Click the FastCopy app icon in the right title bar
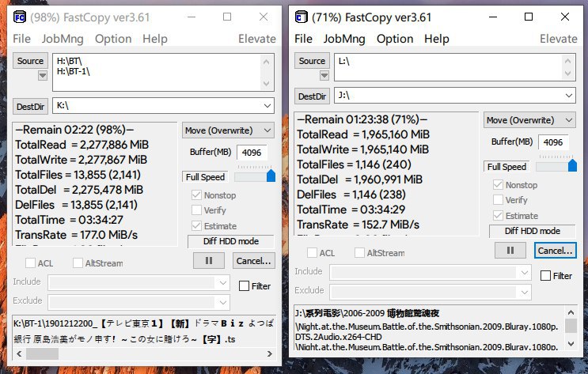The width and height of the screenshot is (588, 374). click(x=301, y=16)
